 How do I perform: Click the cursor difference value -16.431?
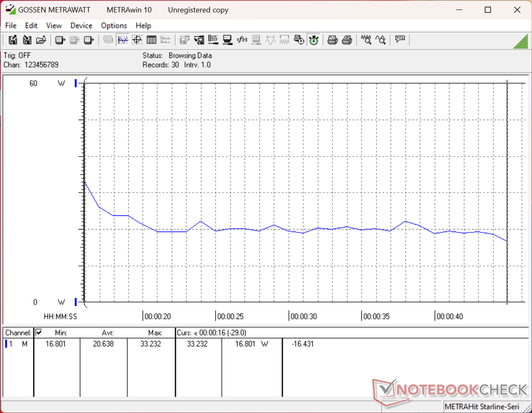point(303,344)
